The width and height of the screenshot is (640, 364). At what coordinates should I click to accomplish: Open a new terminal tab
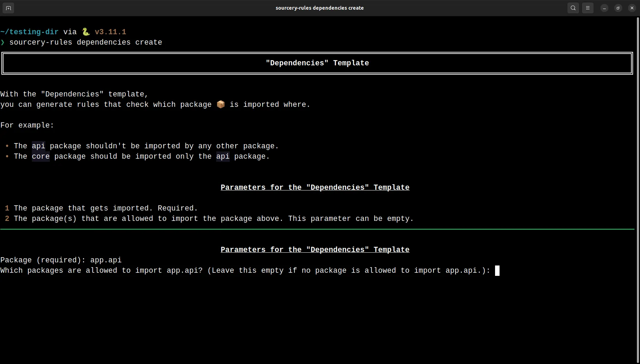tap(8, 8)
